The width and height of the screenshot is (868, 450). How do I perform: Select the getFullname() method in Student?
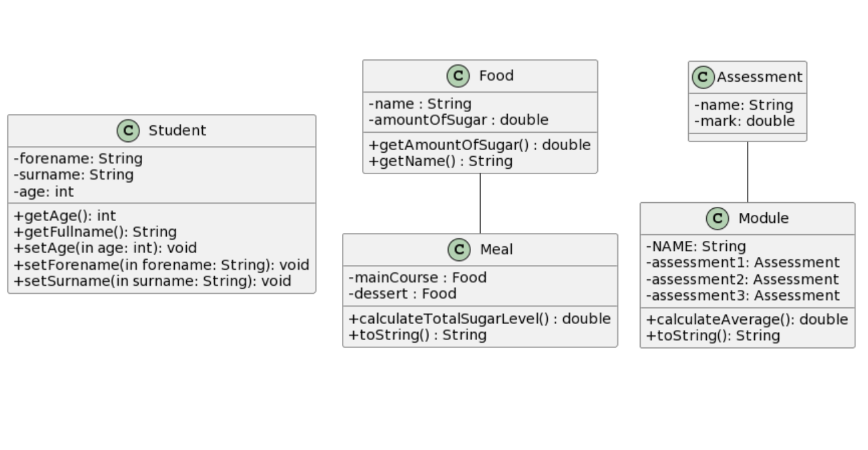[95, 232]
